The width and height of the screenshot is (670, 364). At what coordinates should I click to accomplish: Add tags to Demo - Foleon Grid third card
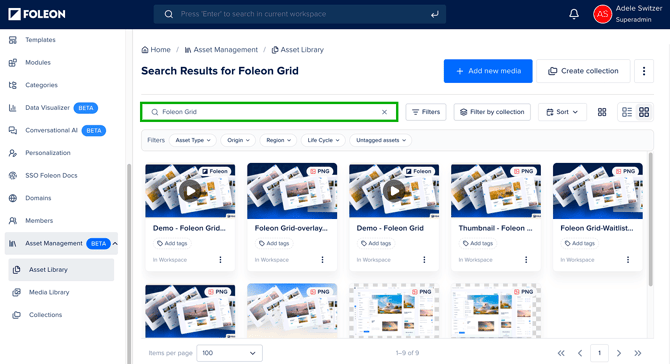click(x=376, y=244)
